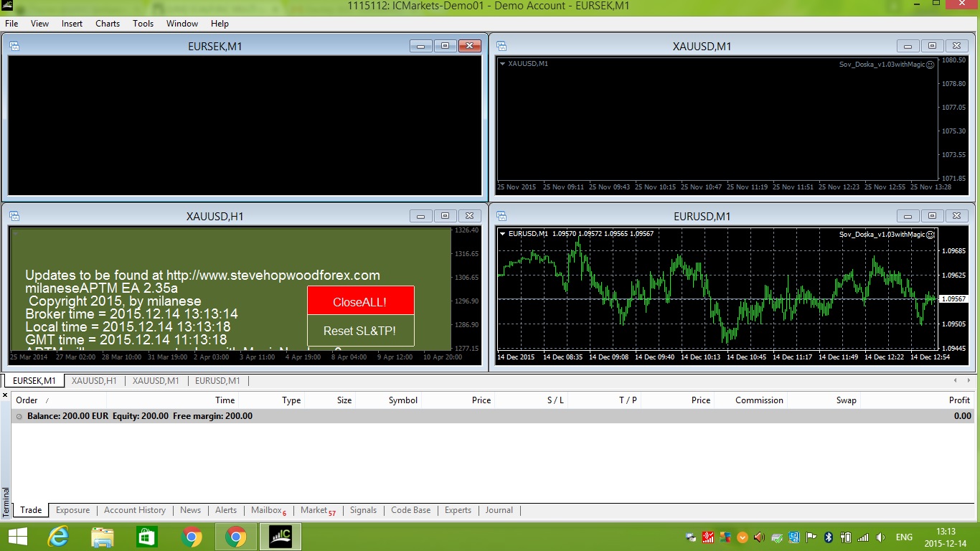Switch to the EURUSD,M1 chart tab
Image resolution: width=980 pixels, height=551 pixels.
tap(217, 381)
